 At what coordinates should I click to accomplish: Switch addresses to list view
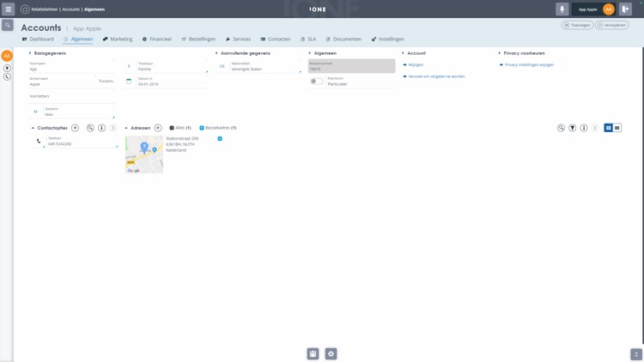(x=617, y=128)
